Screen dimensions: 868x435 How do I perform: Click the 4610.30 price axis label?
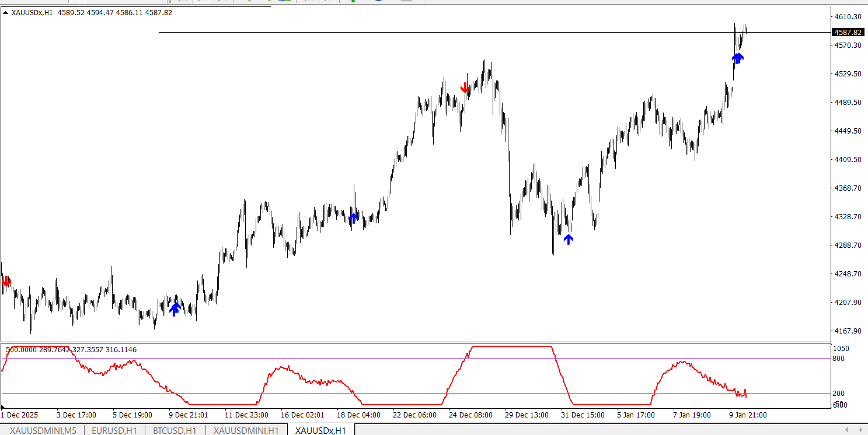point(848,17)
